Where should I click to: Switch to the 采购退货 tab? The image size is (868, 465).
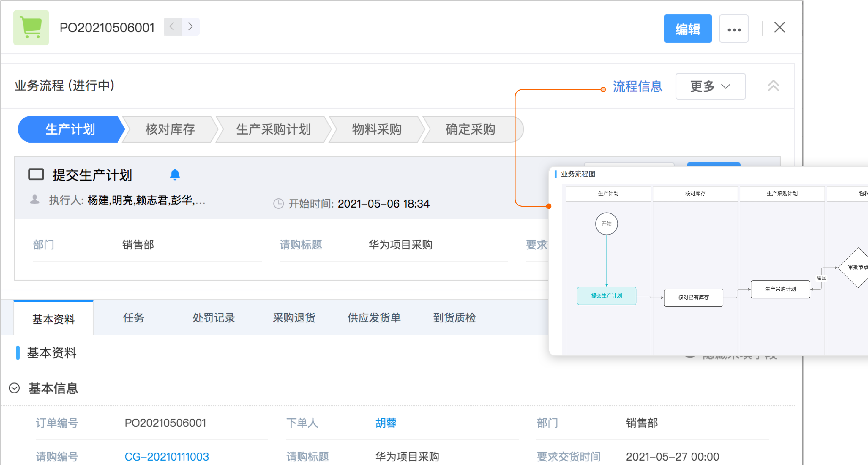coord(294,317)
